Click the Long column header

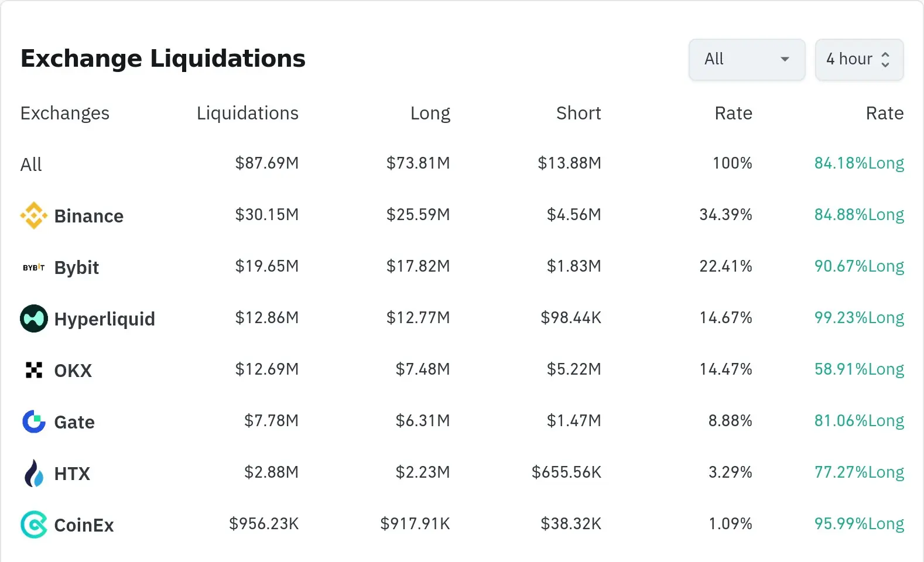(430, 113)
